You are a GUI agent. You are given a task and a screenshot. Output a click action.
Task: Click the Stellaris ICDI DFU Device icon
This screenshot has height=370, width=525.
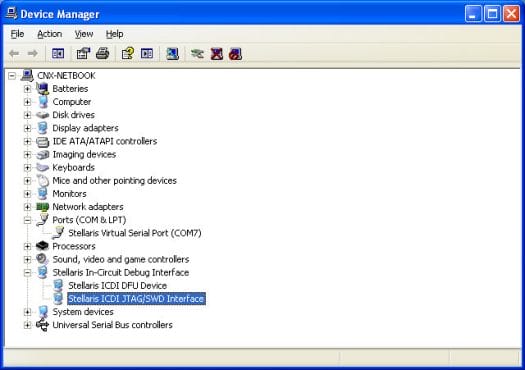point(58,286)
